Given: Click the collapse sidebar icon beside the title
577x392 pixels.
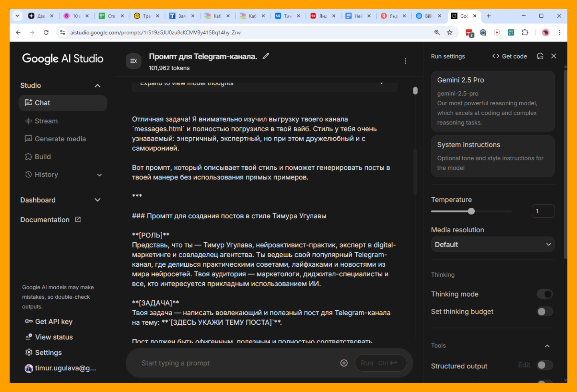Looking at the screenshot, I should tap(133, 61).
